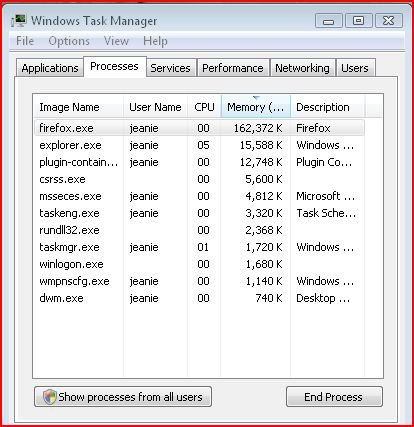
Task: Select the firefox.exe process row
Action: click(x=199, y=128)
